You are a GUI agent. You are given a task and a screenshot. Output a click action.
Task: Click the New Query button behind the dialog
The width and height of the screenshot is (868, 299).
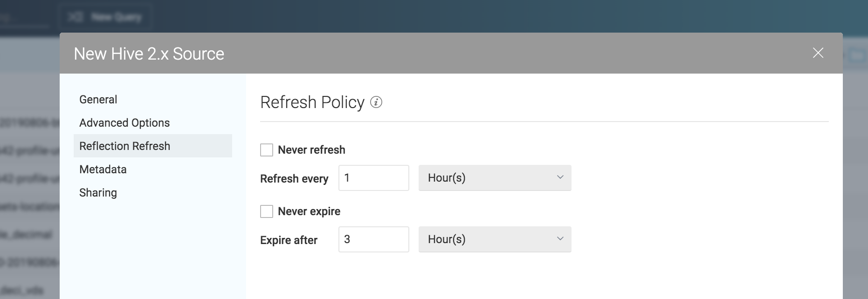click(x=106, y=18)
